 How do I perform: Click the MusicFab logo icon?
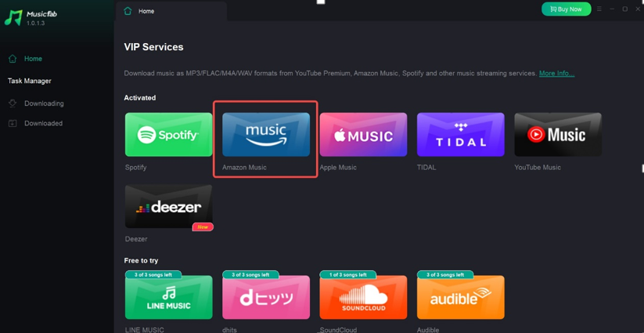pyautogui.click(x=13, y=18)
